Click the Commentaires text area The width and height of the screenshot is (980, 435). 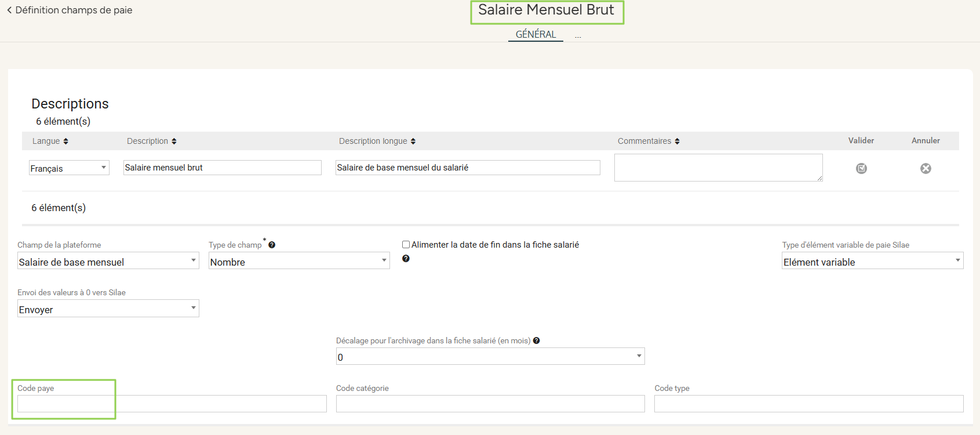[718, 168]
